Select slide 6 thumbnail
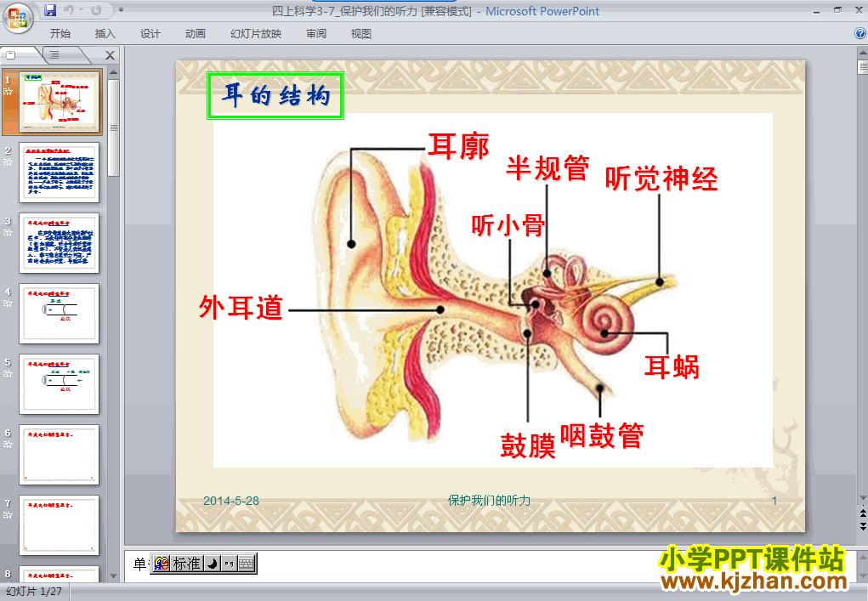Viewport: 868px width, 601px height. (x=60, y=454)
